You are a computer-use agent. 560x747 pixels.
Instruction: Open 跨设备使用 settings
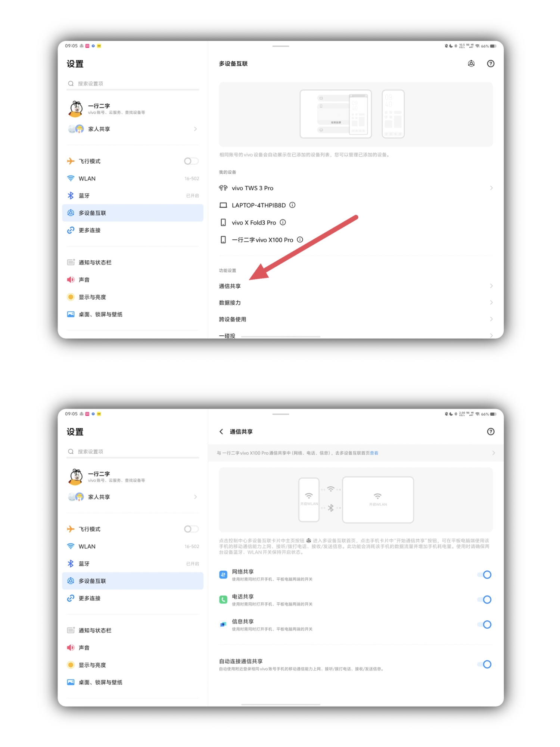(x=356, y=319)
